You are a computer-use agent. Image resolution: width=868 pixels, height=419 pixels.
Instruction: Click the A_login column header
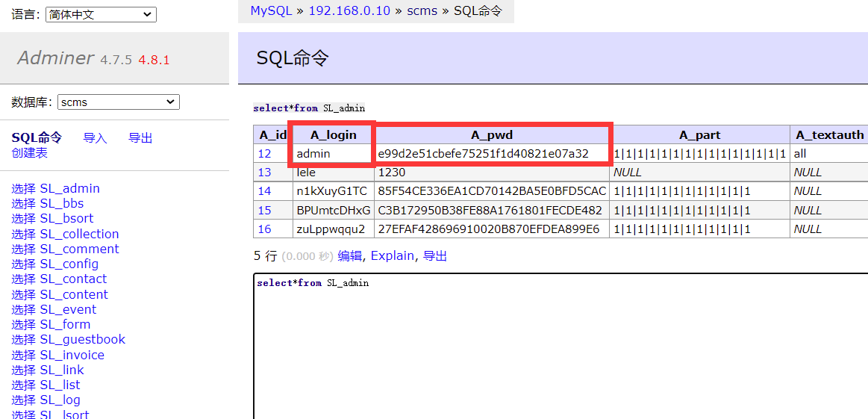[334, 134]
